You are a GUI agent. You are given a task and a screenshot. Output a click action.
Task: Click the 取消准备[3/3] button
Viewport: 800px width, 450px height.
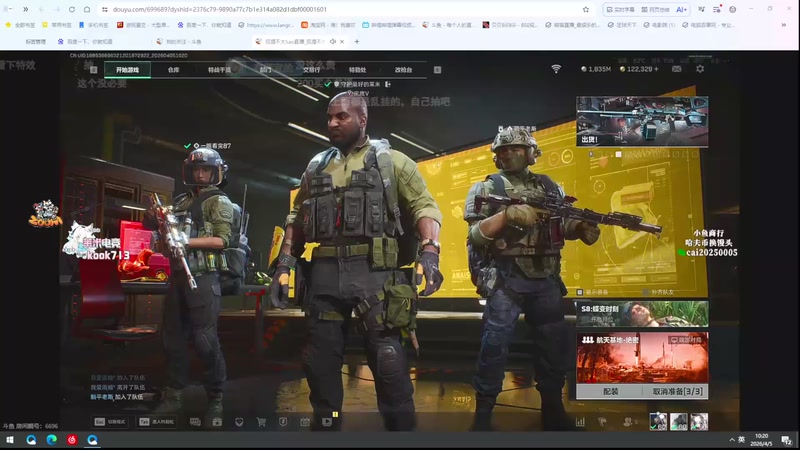pos(677,392)
